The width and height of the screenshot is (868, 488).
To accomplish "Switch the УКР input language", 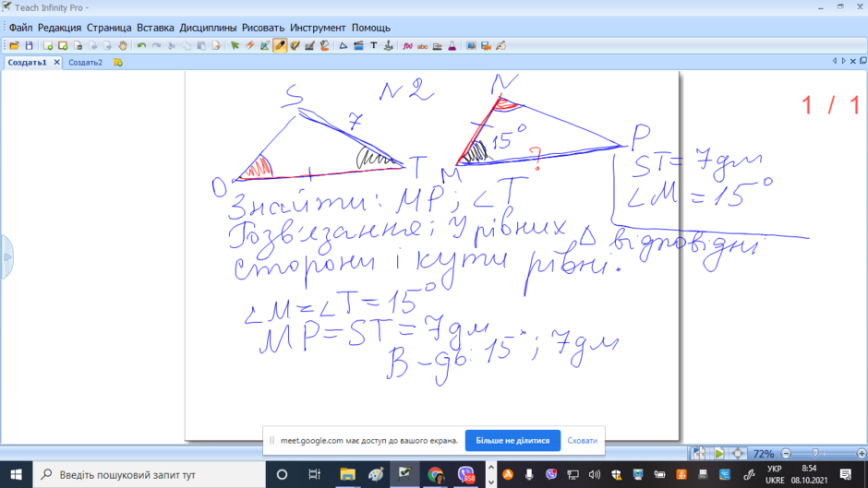I will pyautogui.click(x=775, y=475).
